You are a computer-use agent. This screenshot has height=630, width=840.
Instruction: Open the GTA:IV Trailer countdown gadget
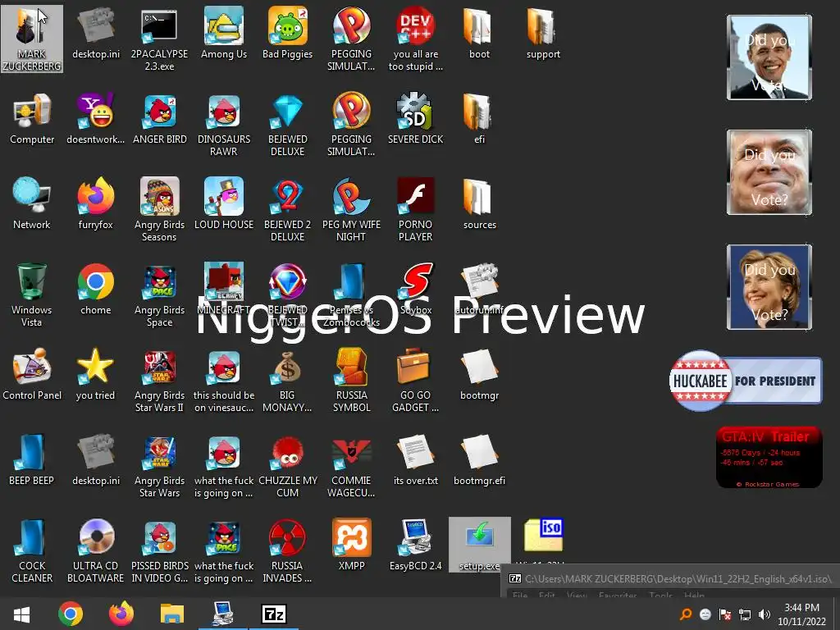[x=769, y=457]
